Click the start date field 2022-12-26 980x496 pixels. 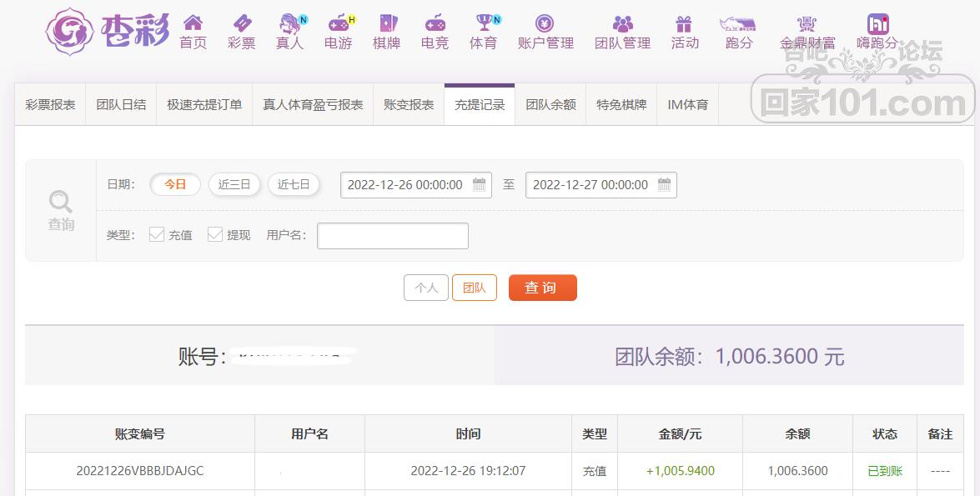click(x=415, y=185)
